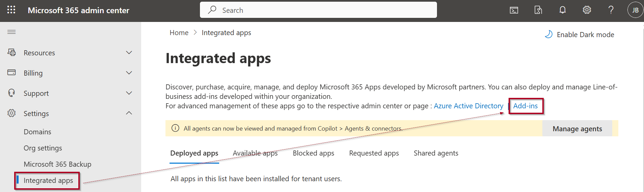The height and width of the screenshot is (192, 644).
Task: Switch to the Shared agents tab
Action: click(x=436, y=153)
